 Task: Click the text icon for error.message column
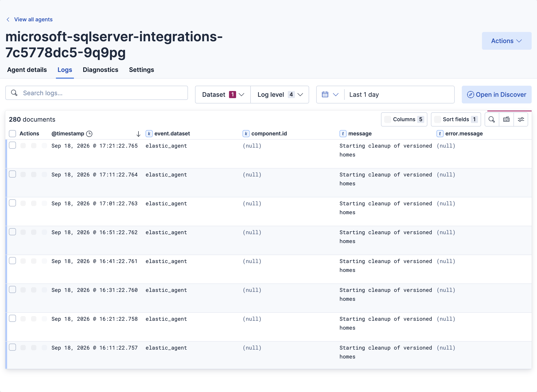click(440, 134)
